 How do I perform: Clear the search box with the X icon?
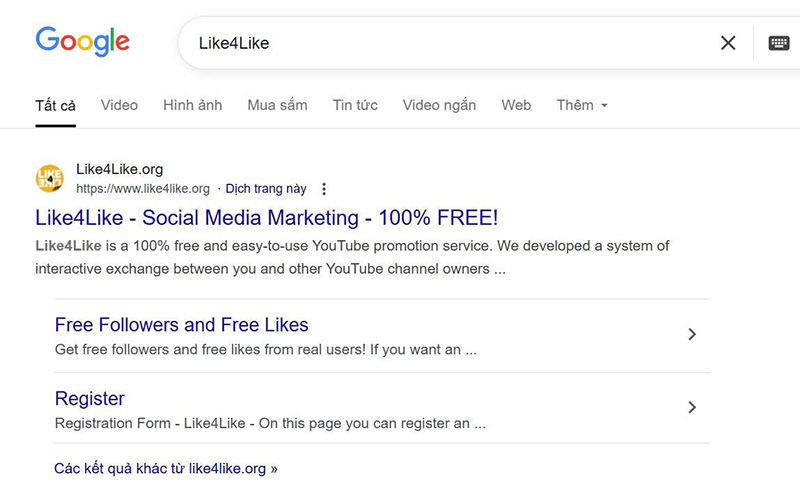(728, 43)
